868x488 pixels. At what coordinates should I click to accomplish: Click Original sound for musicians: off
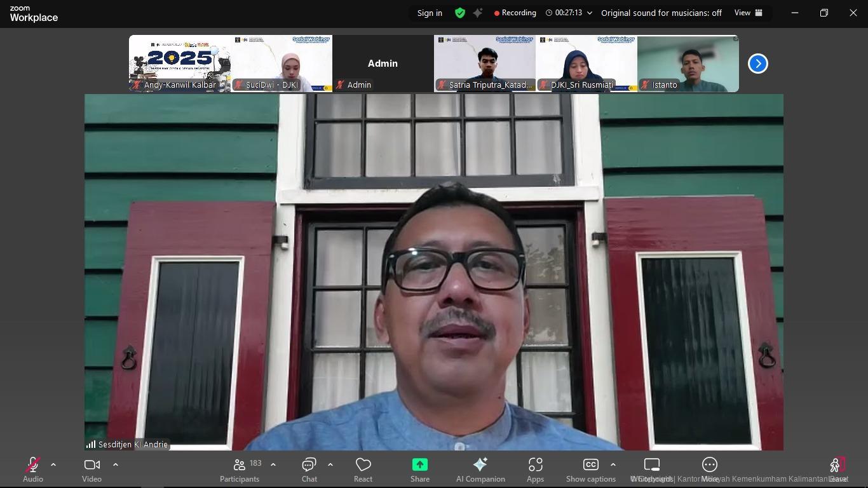pos(661,13)
